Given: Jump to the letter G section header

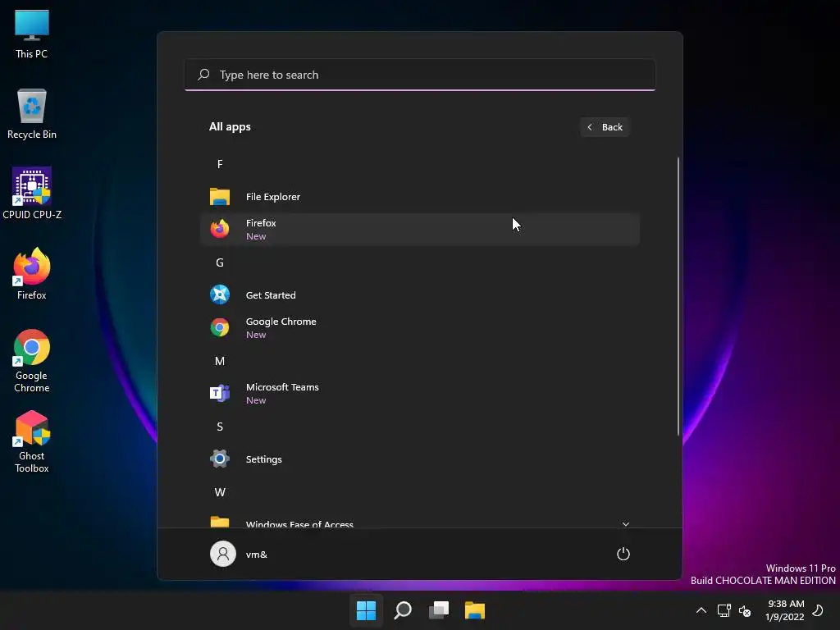Looking at the screenshot, I should click(x=220, y=262).
